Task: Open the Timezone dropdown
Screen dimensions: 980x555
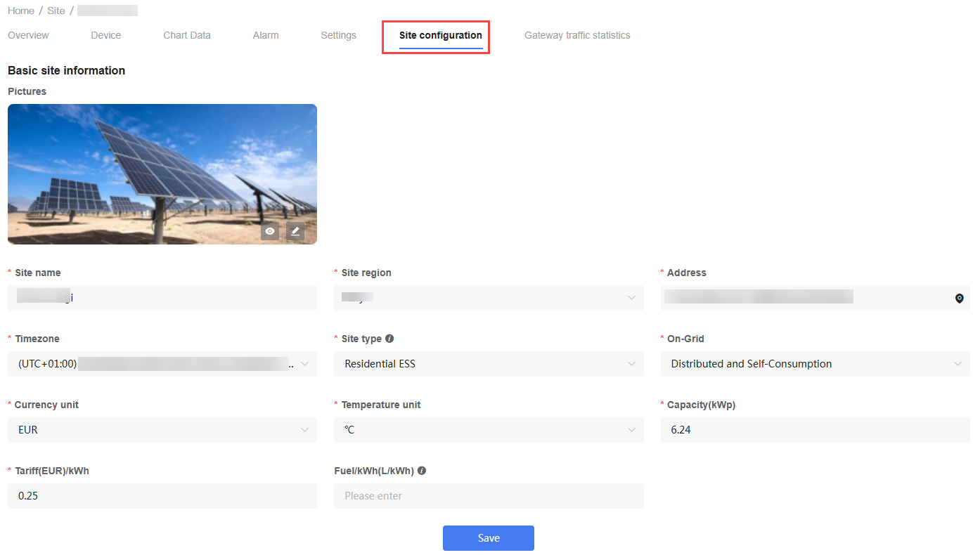Action: [162, 364]
